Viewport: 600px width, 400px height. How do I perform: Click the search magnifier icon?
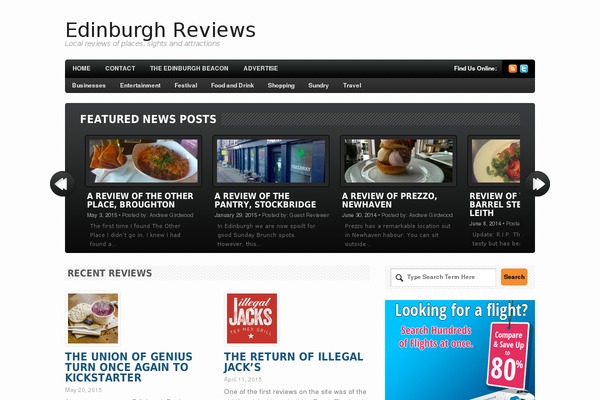click(x=399, y=278)
